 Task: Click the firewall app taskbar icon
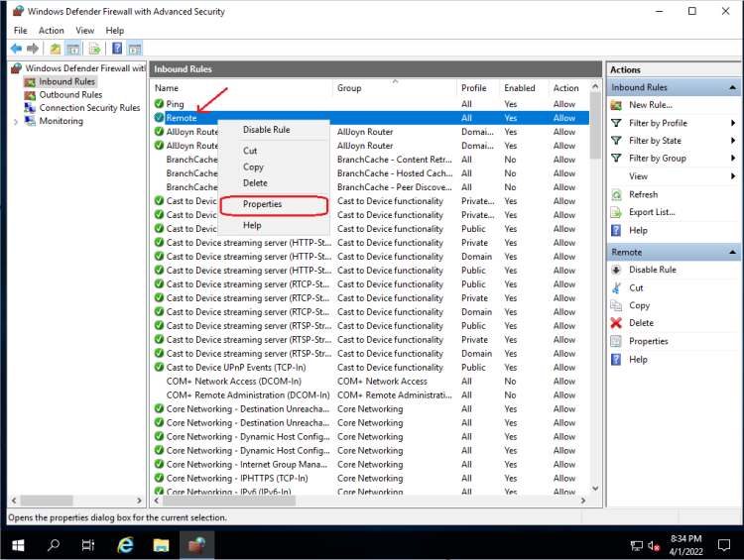(197, 545)
